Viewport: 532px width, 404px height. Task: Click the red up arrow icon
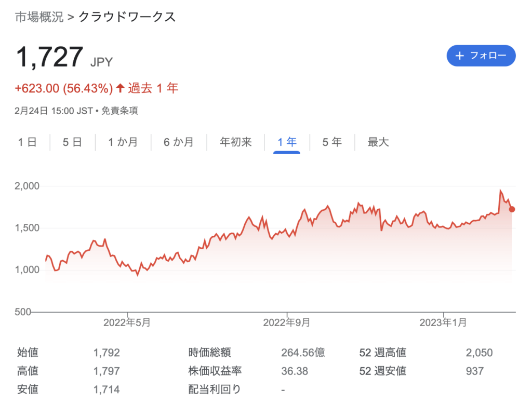120,88
